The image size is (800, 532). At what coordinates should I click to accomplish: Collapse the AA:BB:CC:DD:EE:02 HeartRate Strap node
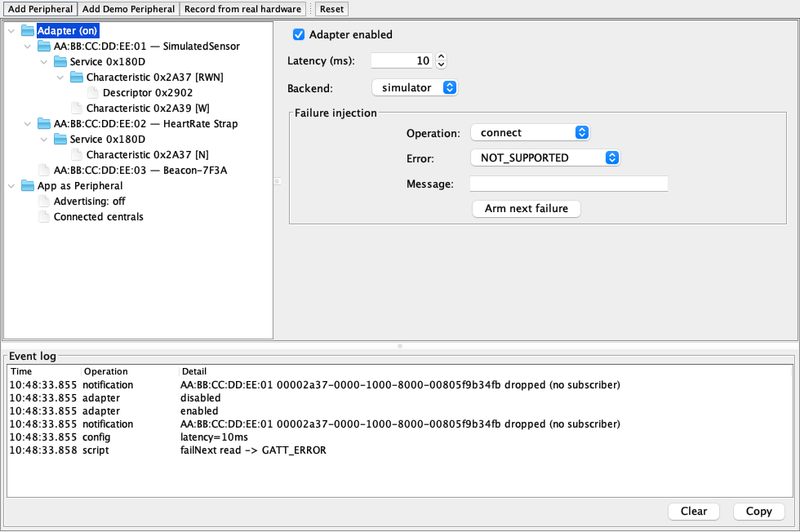click(x=28, y=124)
